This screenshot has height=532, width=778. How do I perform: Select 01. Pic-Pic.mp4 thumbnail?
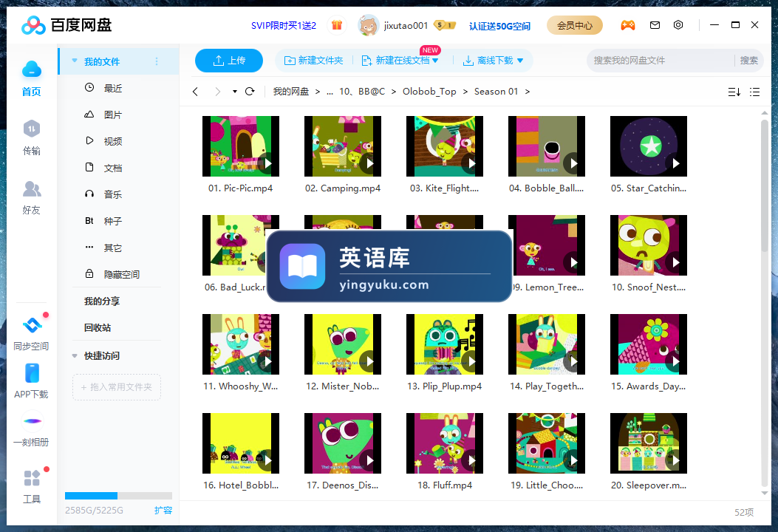241,146
